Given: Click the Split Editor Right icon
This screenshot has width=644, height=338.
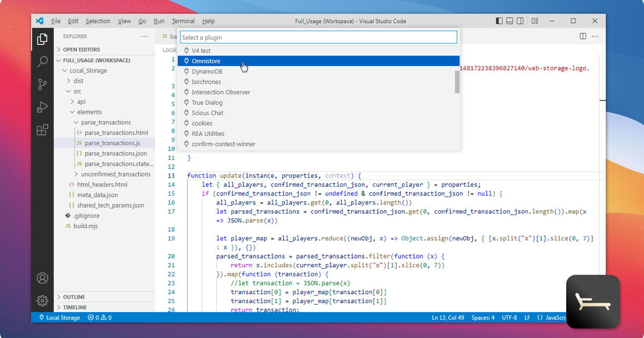Looking at the screenshot, I should click(583, 36).
